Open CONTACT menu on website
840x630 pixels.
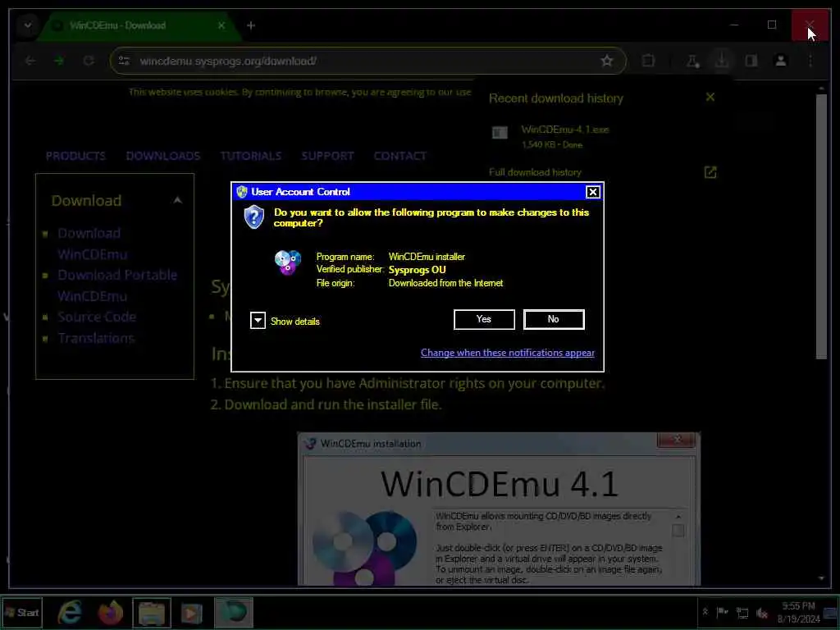[399, 156]
